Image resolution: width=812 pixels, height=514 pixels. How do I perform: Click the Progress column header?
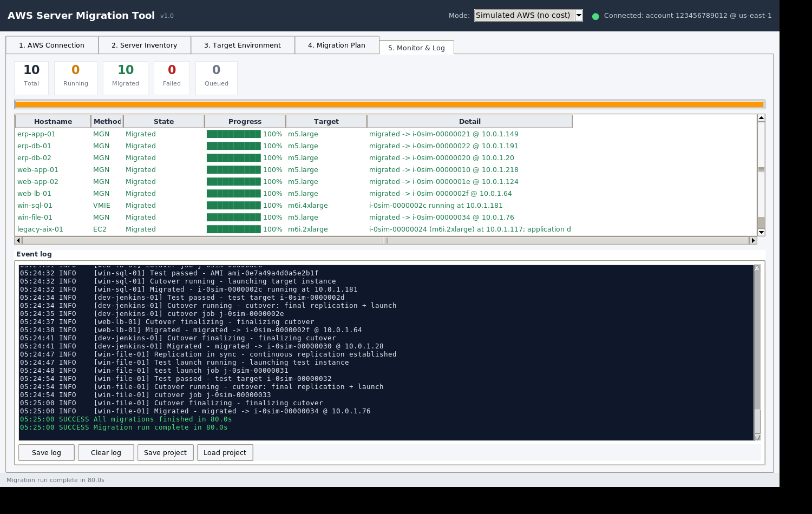(245, 122)
